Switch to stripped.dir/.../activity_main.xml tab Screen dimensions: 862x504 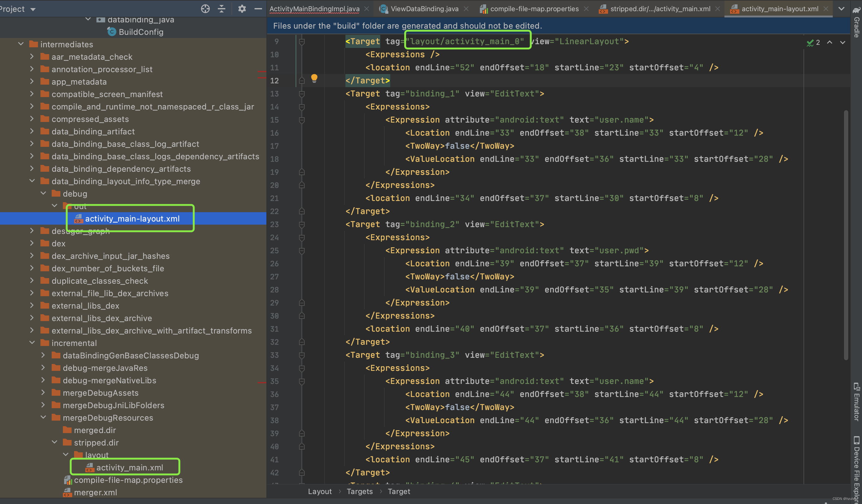point(660,9)
